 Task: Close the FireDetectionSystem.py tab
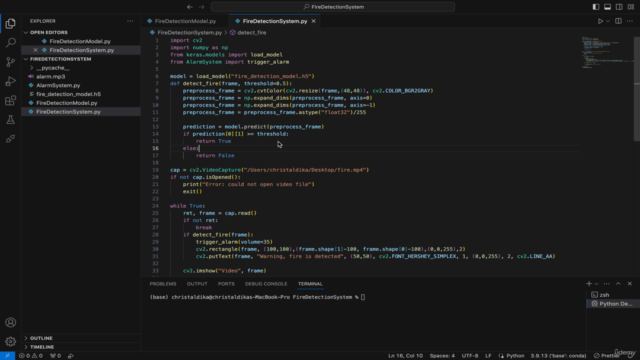click(x=313, y=21)
